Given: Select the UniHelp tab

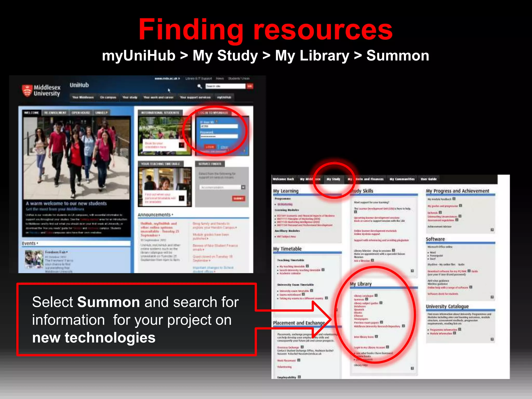Looking at the screenshot, I should [101, 113].
